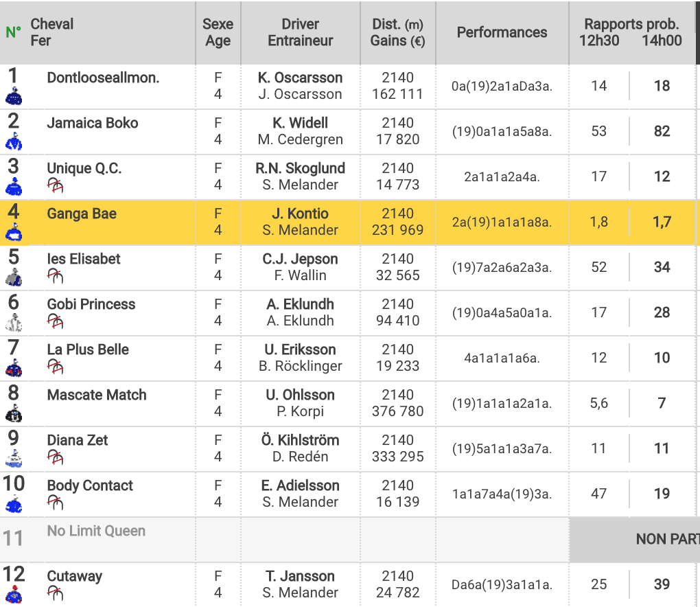Click the horseshoe icon under Diana Zet

pos(55,457)
